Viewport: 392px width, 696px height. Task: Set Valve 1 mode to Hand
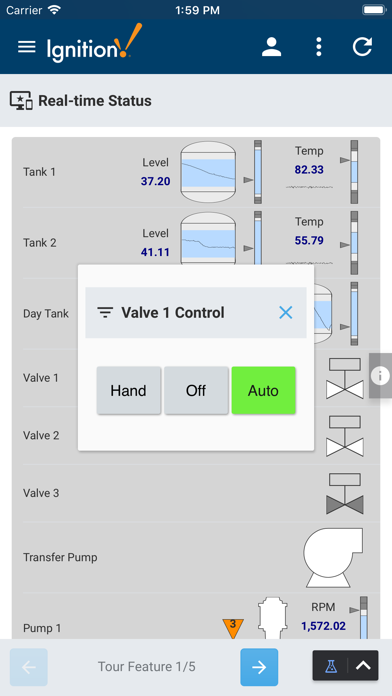click(x=128, y=391)
